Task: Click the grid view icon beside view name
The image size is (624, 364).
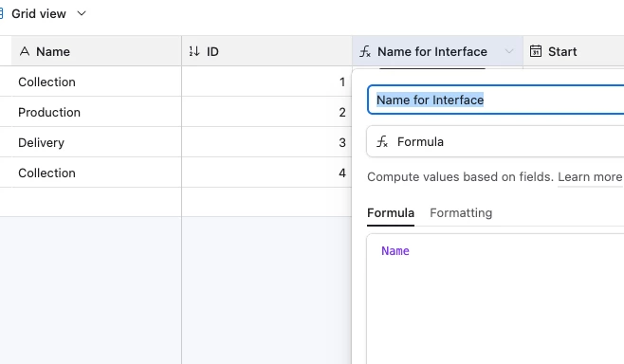Action: tap(1, 13)
